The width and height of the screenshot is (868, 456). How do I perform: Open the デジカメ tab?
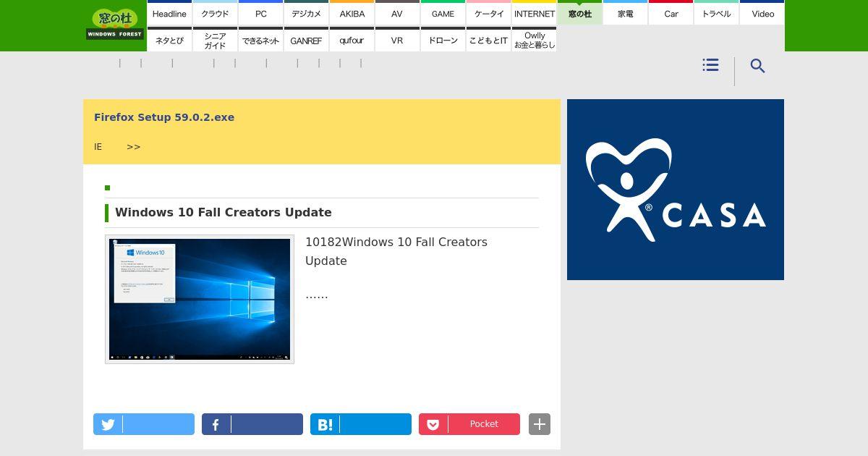coord(306,13)
